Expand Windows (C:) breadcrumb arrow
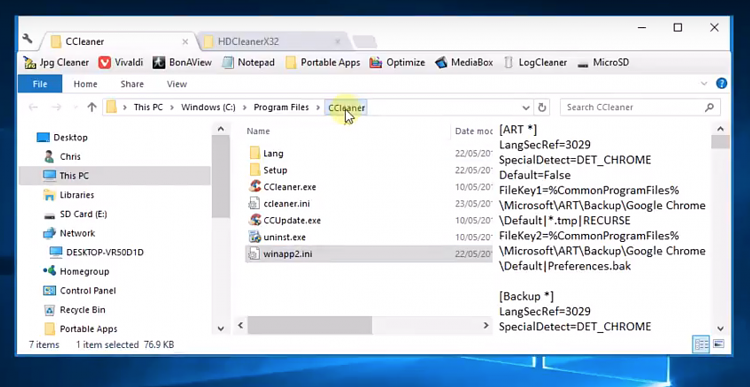The width and height of the screenshot is (750, 387). tap(244, 108)
